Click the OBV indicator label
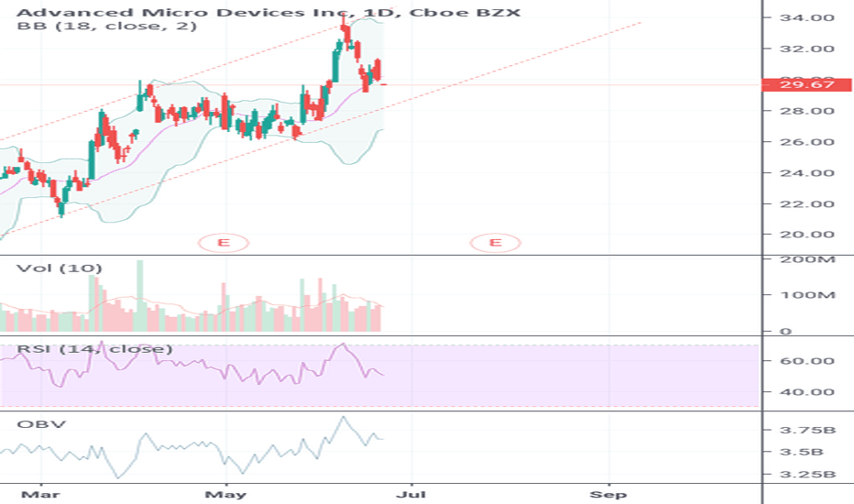 [x=41, y=424]
